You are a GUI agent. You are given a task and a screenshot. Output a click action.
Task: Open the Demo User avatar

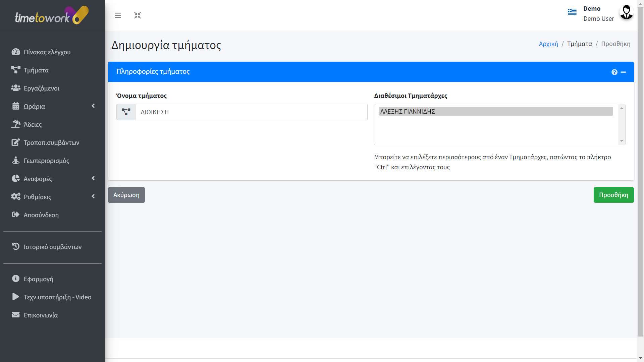pyautogui.click(x=626, y=13)
